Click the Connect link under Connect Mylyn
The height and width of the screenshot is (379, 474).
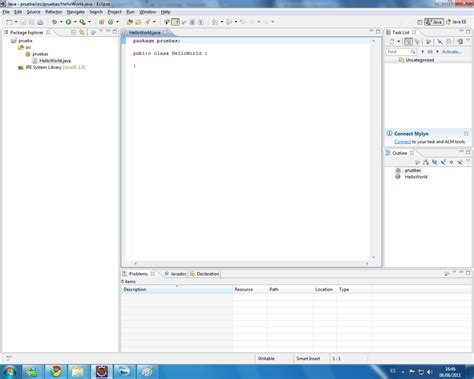403,142
